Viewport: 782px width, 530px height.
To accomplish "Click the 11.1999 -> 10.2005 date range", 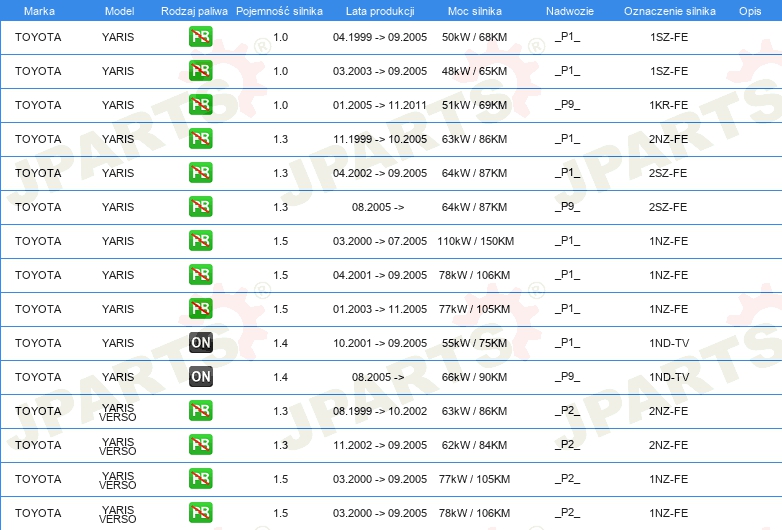I will (380, 139).
